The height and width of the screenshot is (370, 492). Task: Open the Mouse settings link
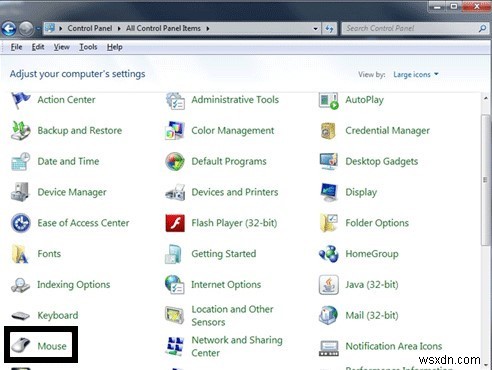pyautogui.click(x=52, y=346)
